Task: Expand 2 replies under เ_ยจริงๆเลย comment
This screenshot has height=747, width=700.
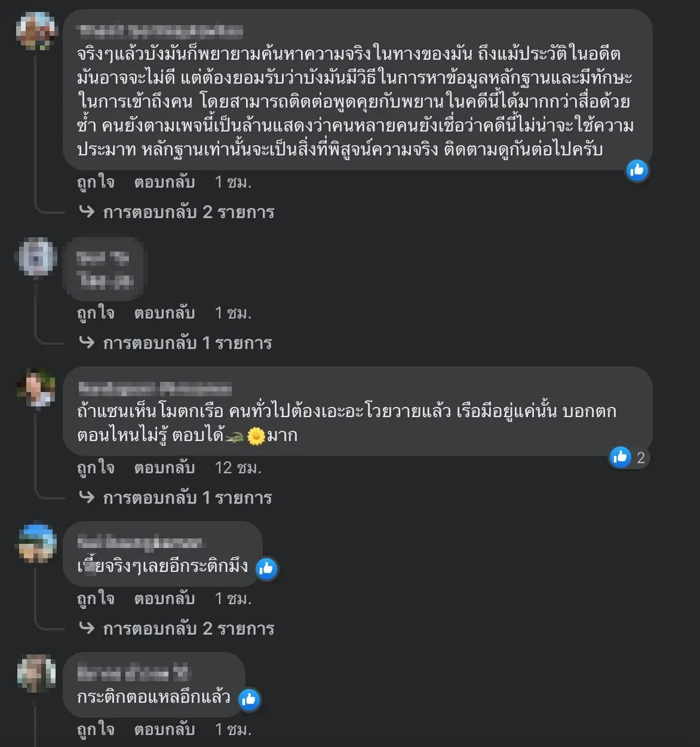Action: [188, 629]
